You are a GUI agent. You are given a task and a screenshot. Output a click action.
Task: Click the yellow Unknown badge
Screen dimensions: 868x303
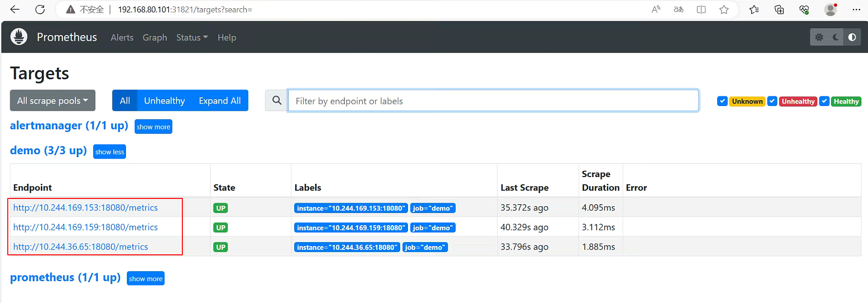[747, 101]
